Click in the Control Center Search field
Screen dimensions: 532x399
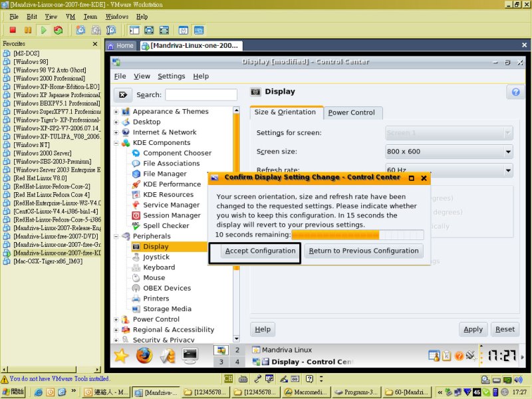point(201,95)
